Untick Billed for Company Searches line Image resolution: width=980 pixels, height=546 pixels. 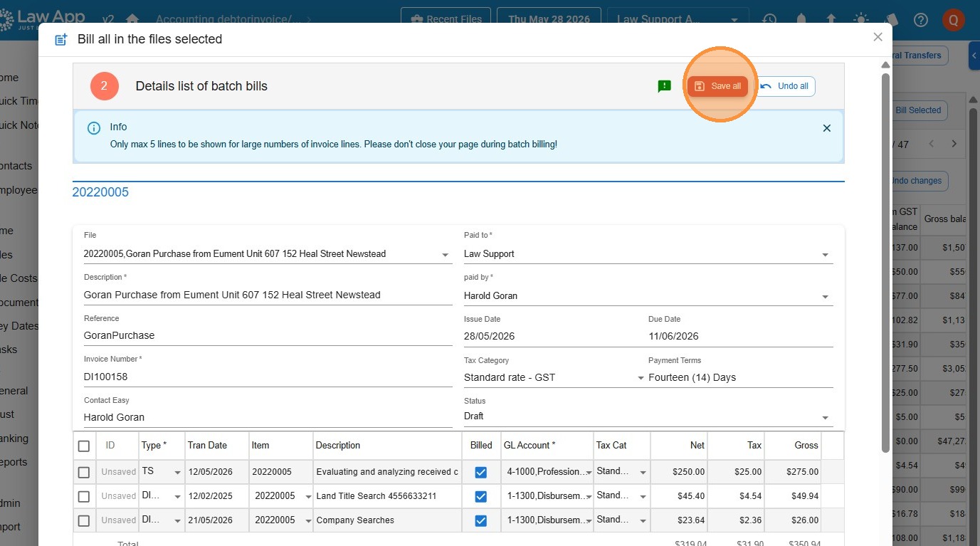point(481,520)
